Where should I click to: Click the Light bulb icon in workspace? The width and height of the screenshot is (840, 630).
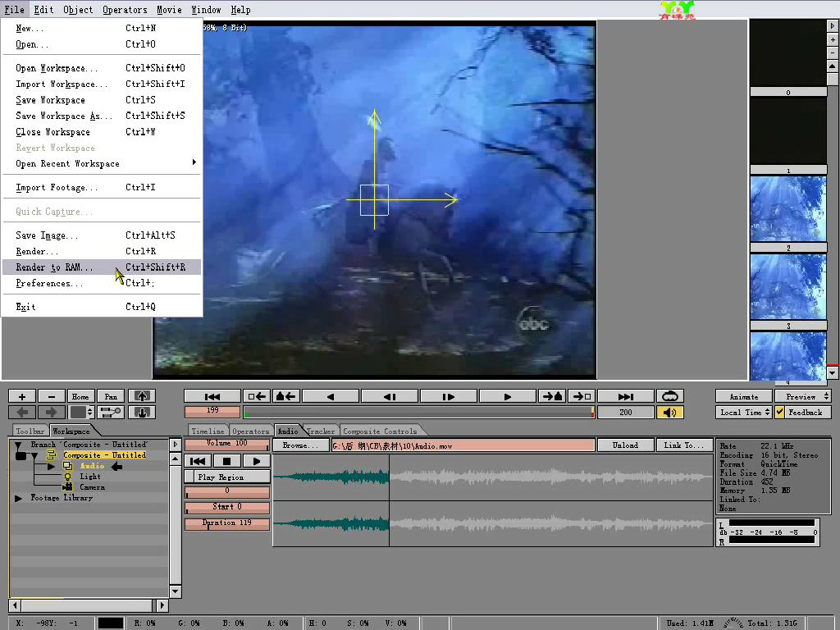tap(67, 477)
